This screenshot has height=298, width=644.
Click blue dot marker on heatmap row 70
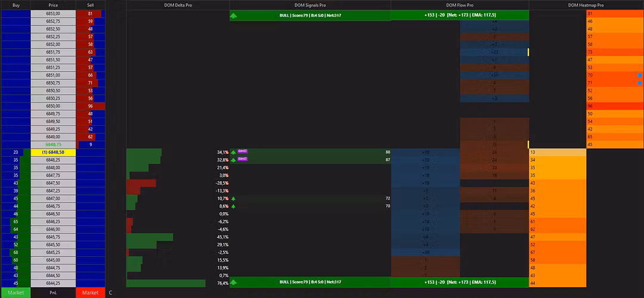tap(639, 76)
